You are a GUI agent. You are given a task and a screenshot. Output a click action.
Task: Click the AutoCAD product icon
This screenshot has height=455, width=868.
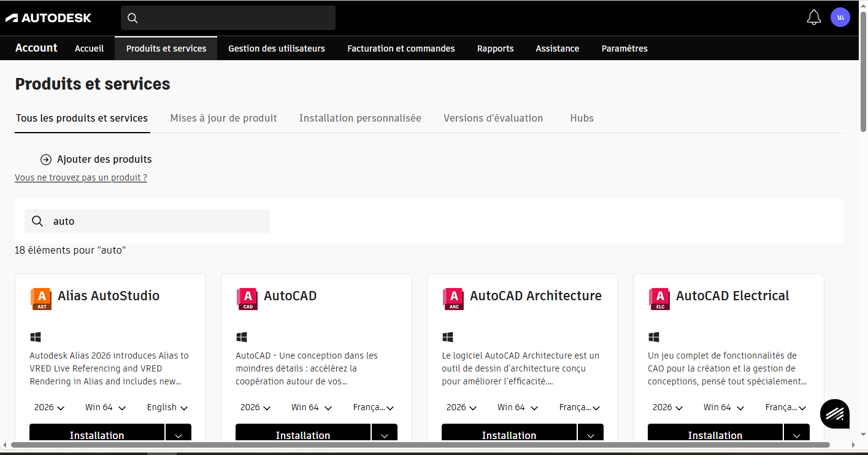[x=247, y=298]
